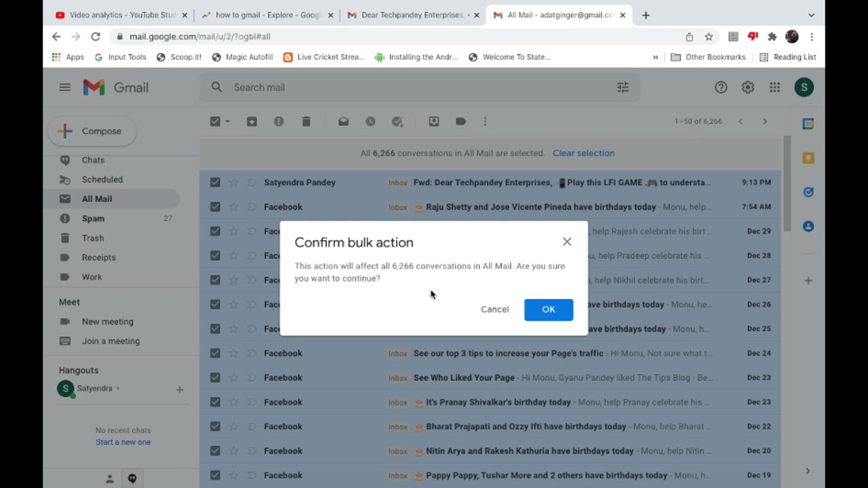Screen dimensions: 868x488
Task: Open Gmail settings gear
Action: 748,87
